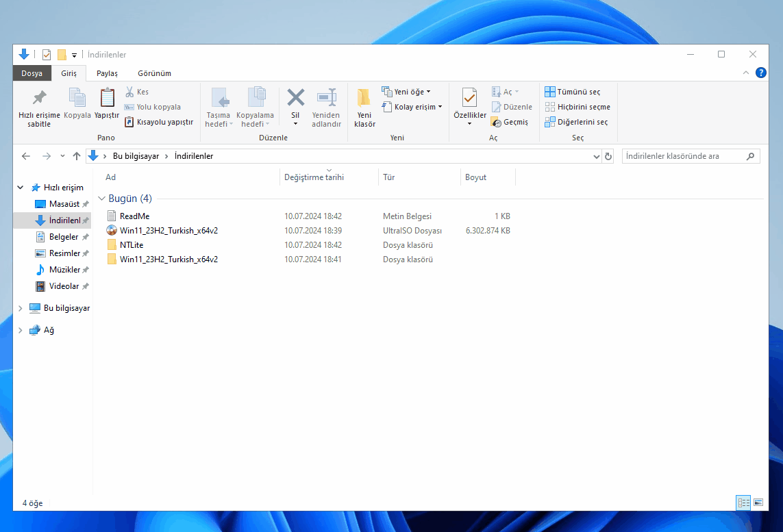Switch to Görünüm ribbon tab
The image size is (783, 532).
coord(154,73)
